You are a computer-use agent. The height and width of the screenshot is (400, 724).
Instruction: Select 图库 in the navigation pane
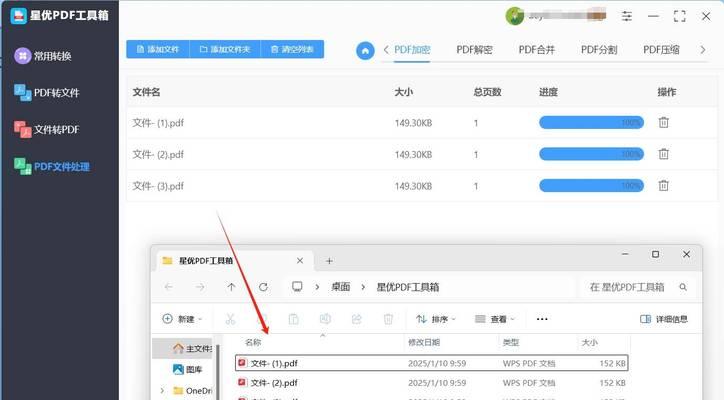(187, 370)
